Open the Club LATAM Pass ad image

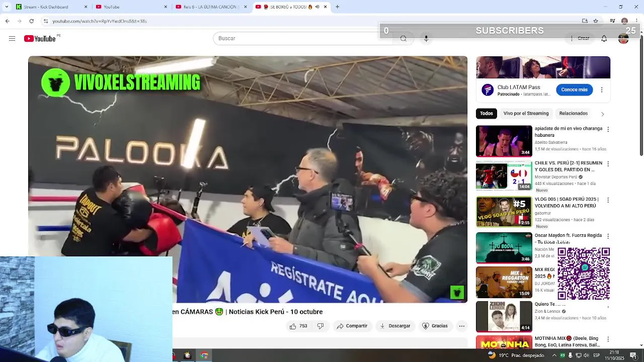click(x=543, y=67)
